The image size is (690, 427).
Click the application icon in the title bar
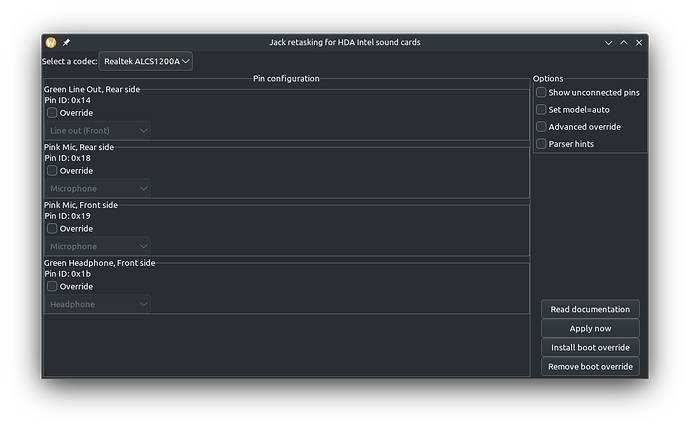(51, 43)
